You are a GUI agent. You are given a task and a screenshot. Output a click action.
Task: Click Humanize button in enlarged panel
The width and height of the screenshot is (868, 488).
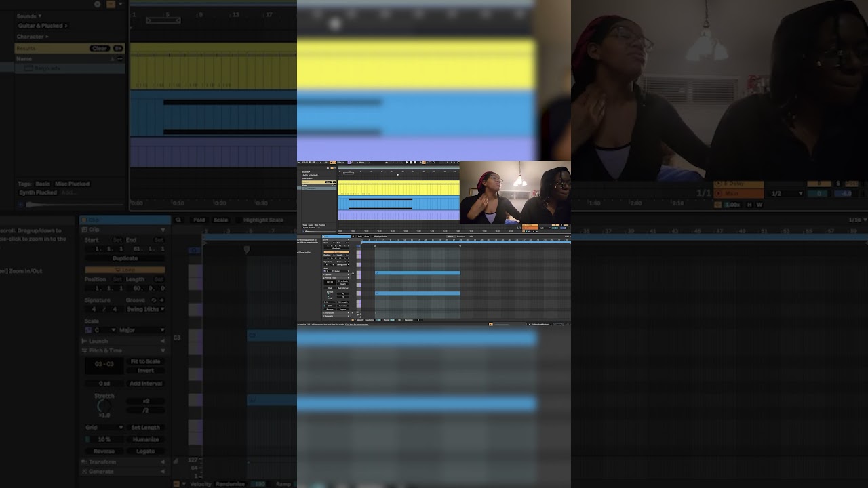point(146,439)
